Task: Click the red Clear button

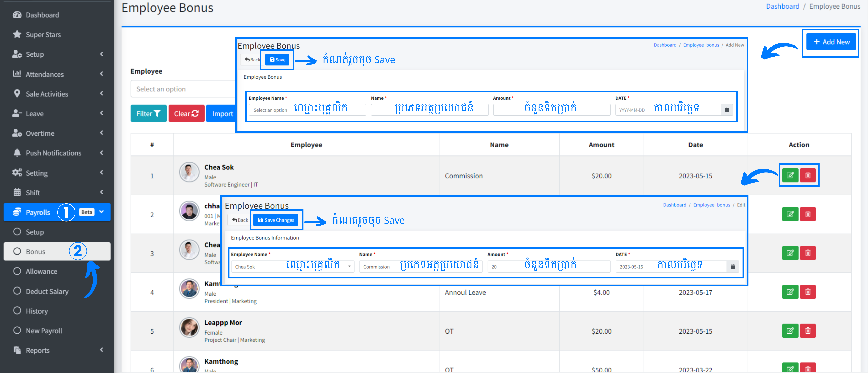Action: (x=186, y=114)
